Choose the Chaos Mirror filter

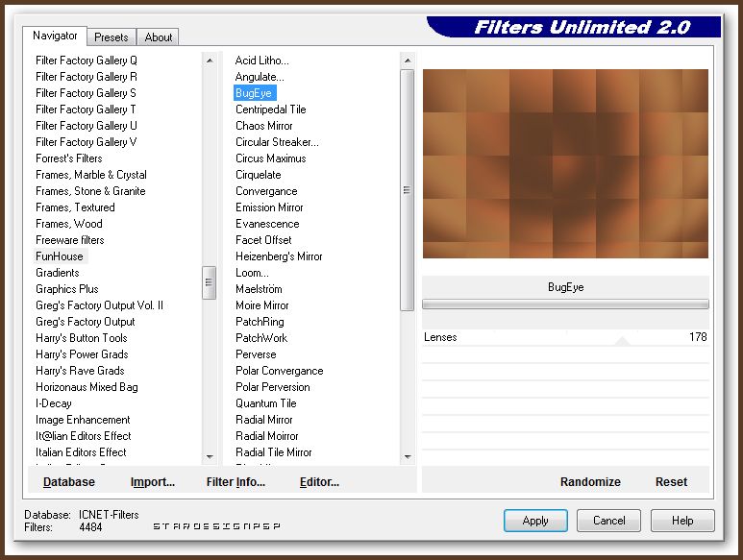point(264,126)
